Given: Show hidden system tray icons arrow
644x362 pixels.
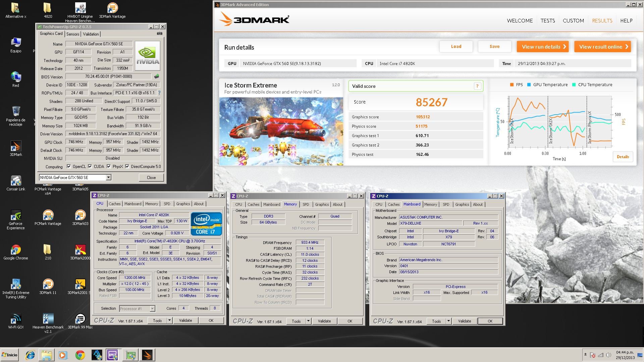Looking at the screenshot, I should tap(586, 355).
